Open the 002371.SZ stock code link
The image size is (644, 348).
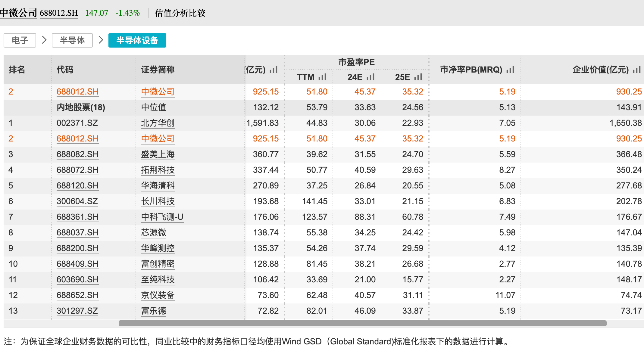pos(77,123)
